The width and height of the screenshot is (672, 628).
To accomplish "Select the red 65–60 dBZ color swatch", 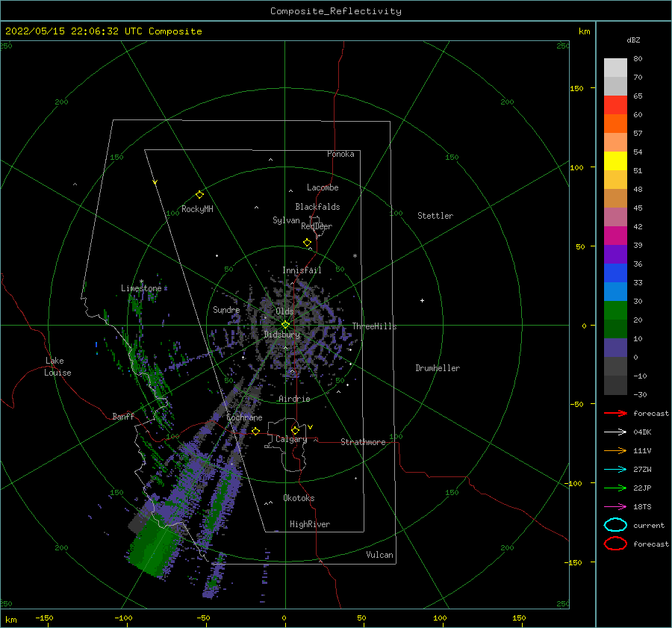I will 615,105.
